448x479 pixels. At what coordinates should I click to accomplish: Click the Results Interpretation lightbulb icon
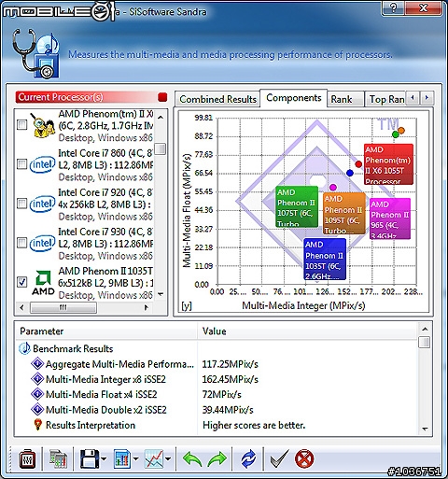click(x=37, y=425)
